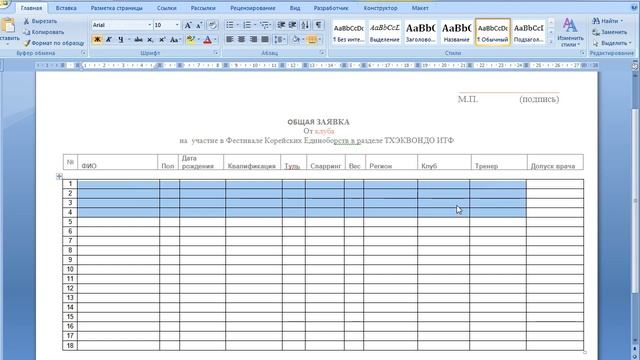This screenshot has width=640, height=360.
Task: Open the Вставка tab
Action: (66, 8)
